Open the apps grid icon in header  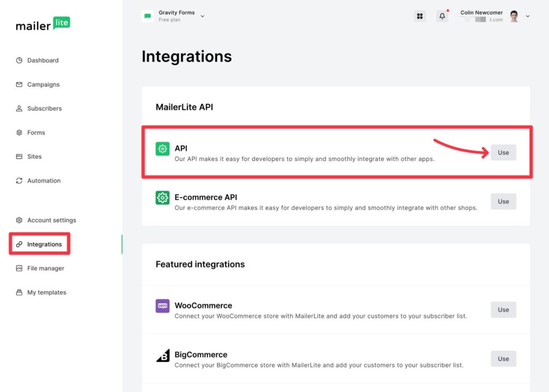pyautogui.click(x=420, y=16)
